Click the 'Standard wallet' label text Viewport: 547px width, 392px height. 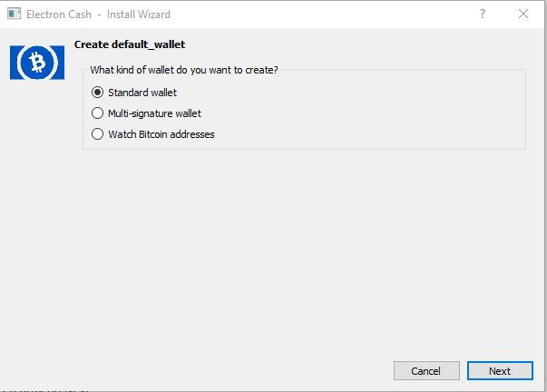(x=142, y=93)
